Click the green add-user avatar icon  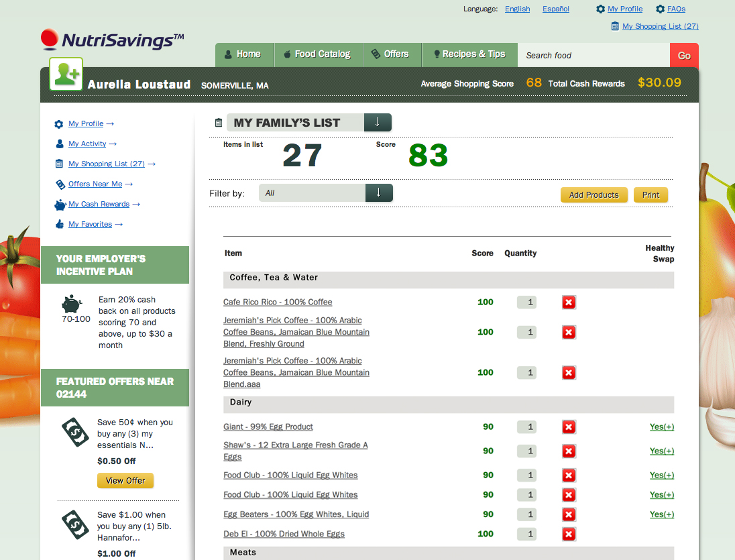tap(66, 74)
